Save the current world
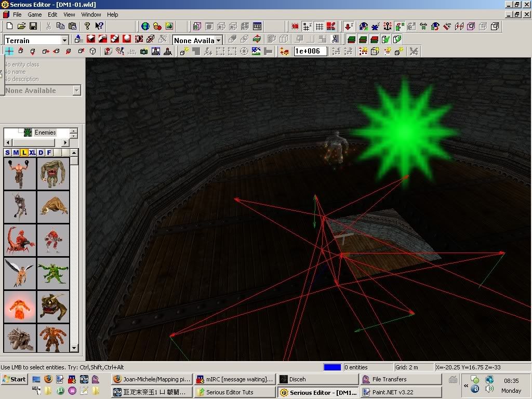 tap(33, 26)
